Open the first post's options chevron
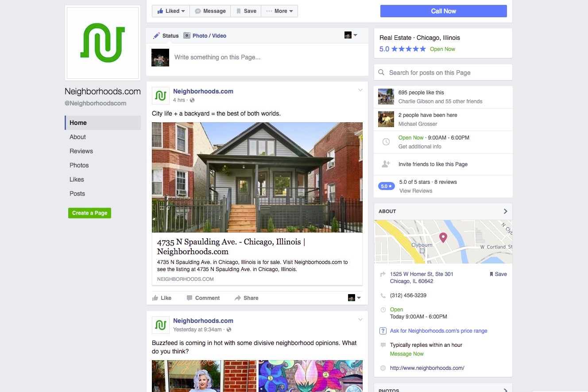 click(x=360, y=90)
